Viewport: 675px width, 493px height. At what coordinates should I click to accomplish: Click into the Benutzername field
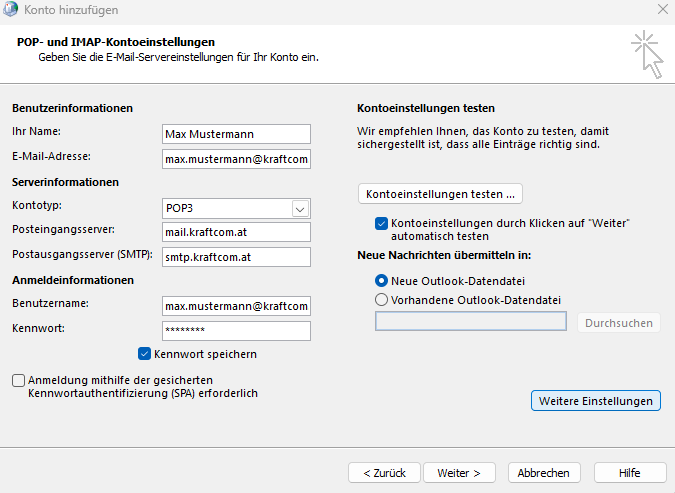236,305
